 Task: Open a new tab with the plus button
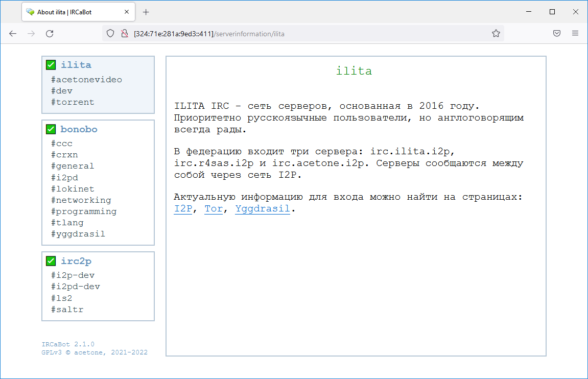click(x=146, y=12)
